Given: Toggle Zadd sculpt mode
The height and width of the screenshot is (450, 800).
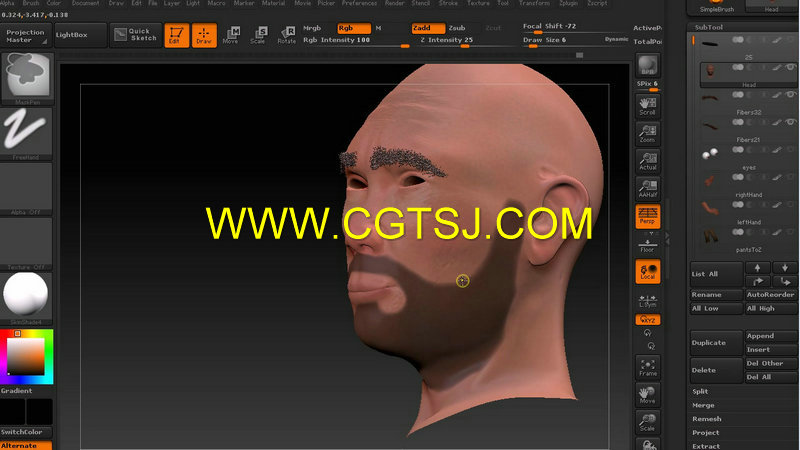Looking at the screenshot, I should click(x=428, y=28).
